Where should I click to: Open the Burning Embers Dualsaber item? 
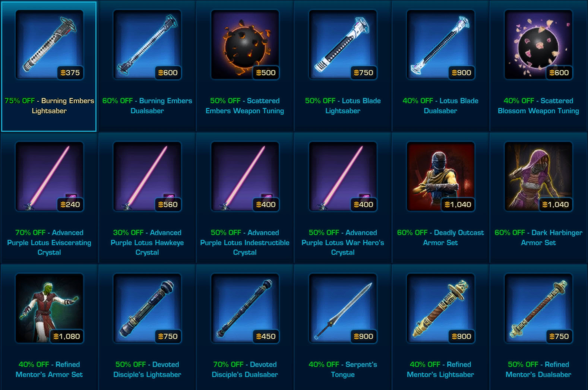tap(147, 45)
